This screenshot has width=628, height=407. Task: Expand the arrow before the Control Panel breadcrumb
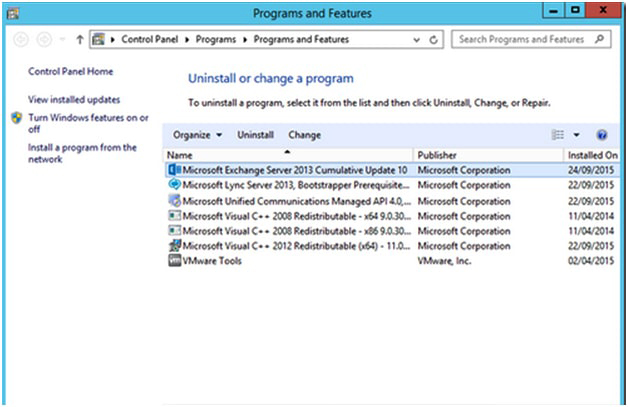[x=113, y=40]
